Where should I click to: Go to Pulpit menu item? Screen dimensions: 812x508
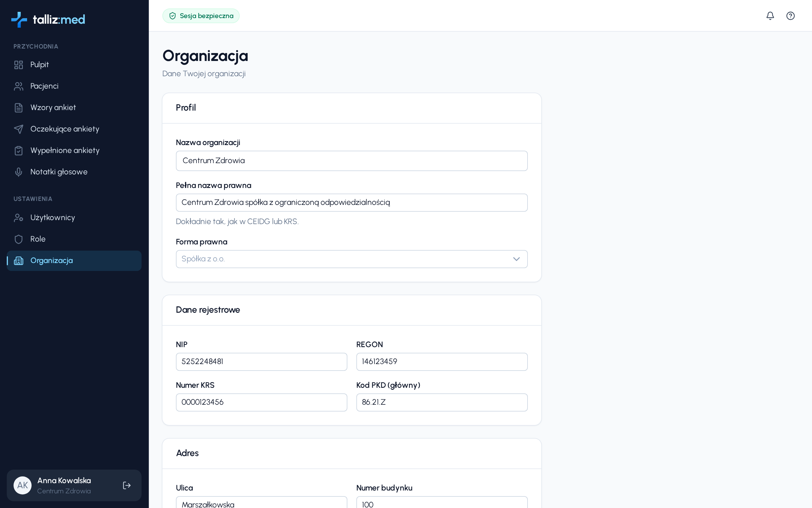[x=74, y=65]
